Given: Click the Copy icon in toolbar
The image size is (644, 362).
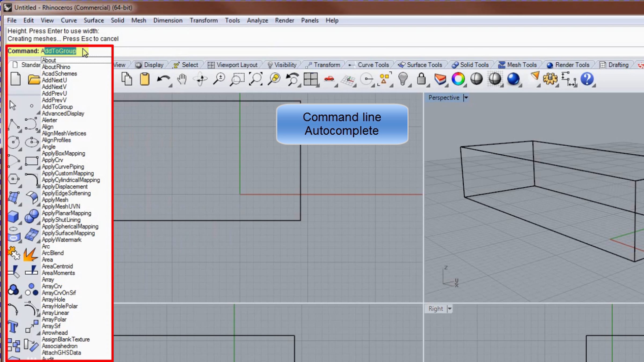Looking at the screenshot, I should click(127, 79).
